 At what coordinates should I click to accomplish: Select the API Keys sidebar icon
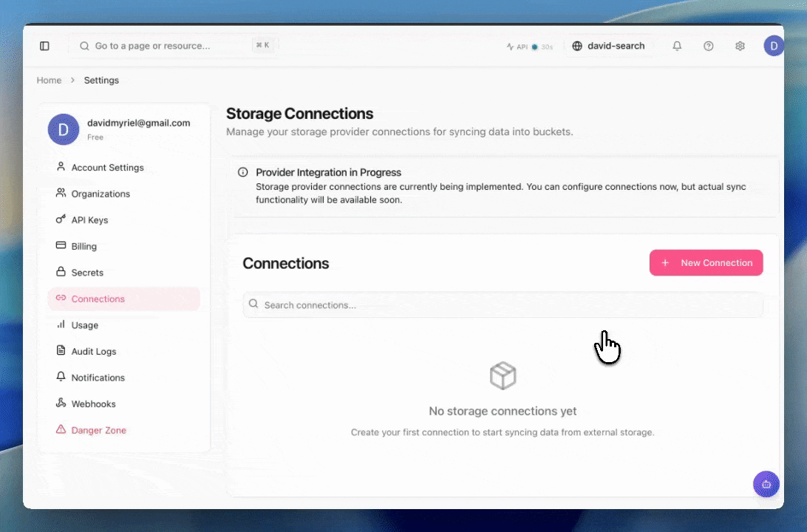click(61, 219)
